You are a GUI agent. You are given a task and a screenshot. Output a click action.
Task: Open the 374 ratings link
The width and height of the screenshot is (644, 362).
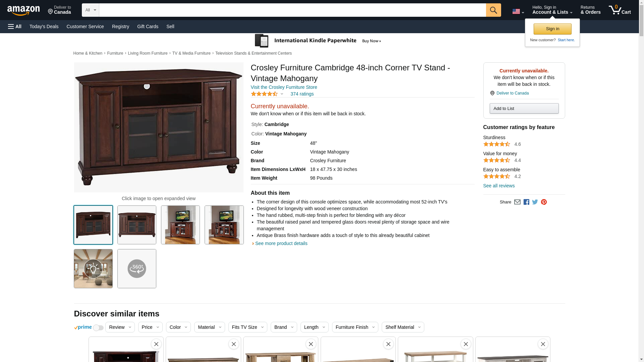[302, 94]
